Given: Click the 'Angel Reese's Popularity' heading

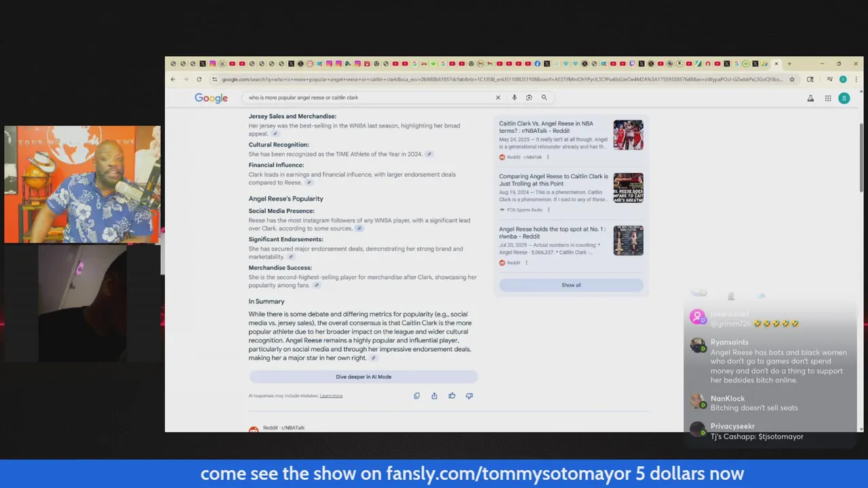Looking at the screenshot, I should (x=285, y=199).
